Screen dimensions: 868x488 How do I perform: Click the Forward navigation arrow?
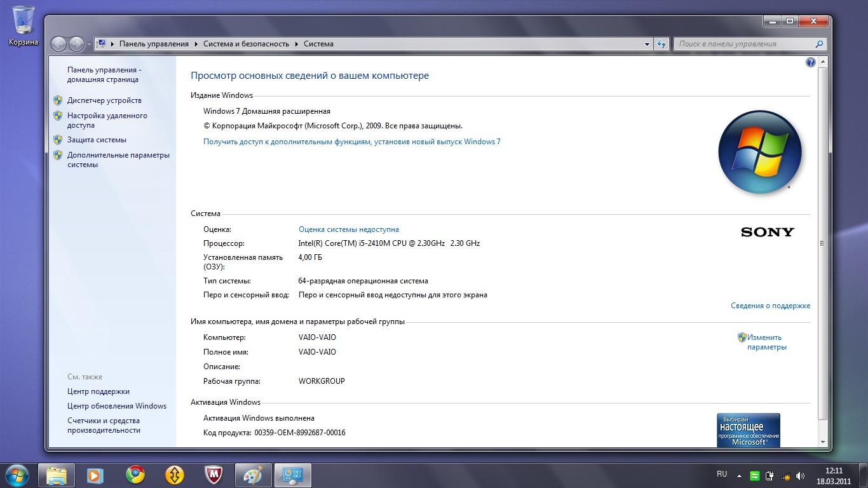(76, 44)
